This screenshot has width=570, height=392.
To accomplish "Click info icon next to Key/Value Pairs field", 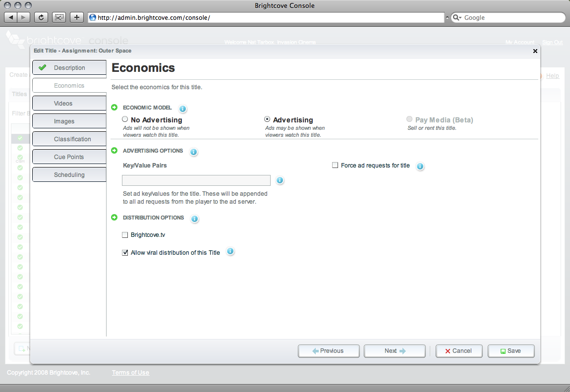I will 280,180.
